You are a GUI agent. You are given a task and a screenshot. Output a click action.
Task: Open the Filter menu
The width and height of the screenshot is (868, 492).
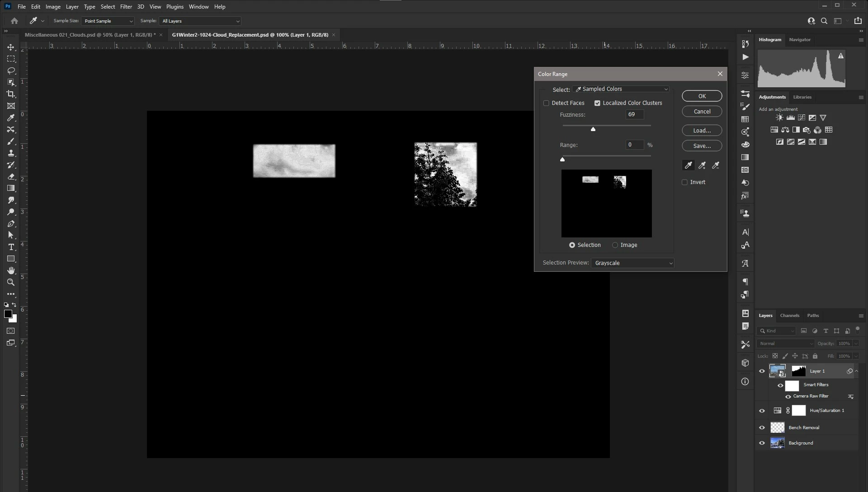[x=126, y=7]
